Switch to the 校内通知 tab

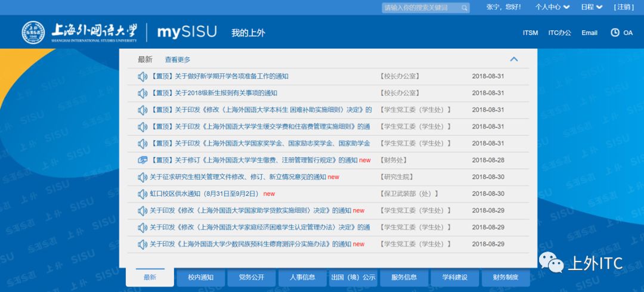pyautogui.click(x=201, y=277)
